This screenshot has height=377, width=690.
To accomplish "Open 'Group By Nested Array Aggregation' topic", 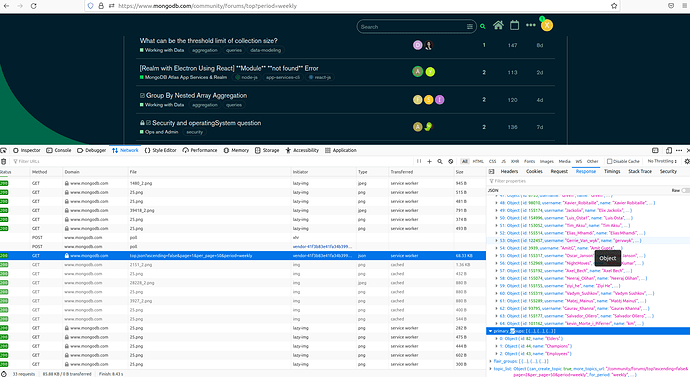I will tap(196, 95).
